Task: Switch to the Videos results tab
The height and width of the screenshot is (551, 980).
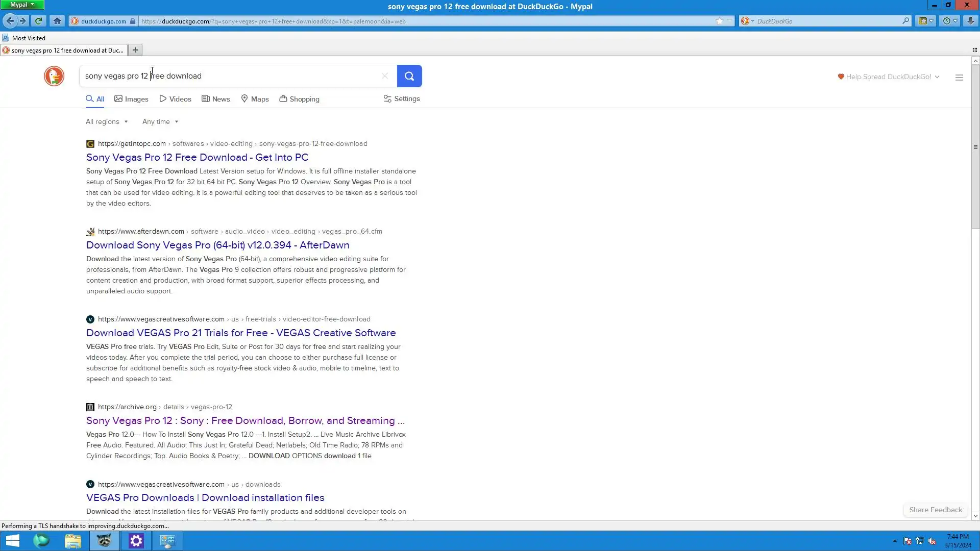Action: tap(175, 99)
